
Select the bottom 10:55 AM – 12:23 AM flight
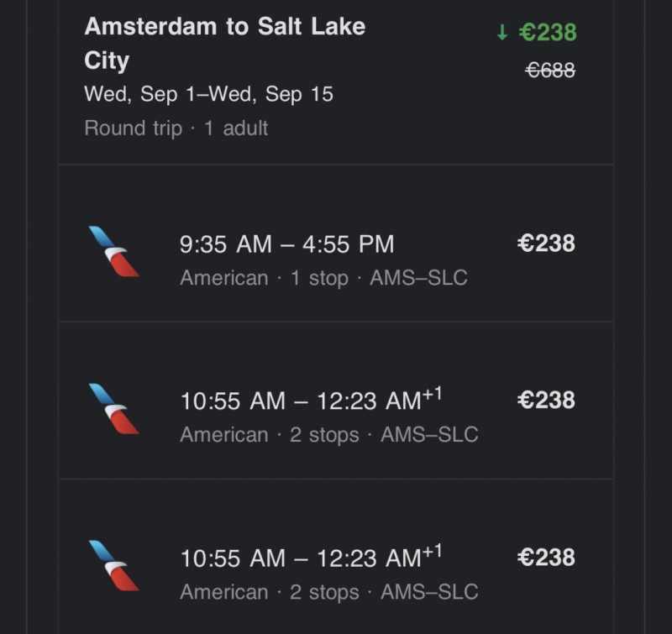(x=299, y=558)
